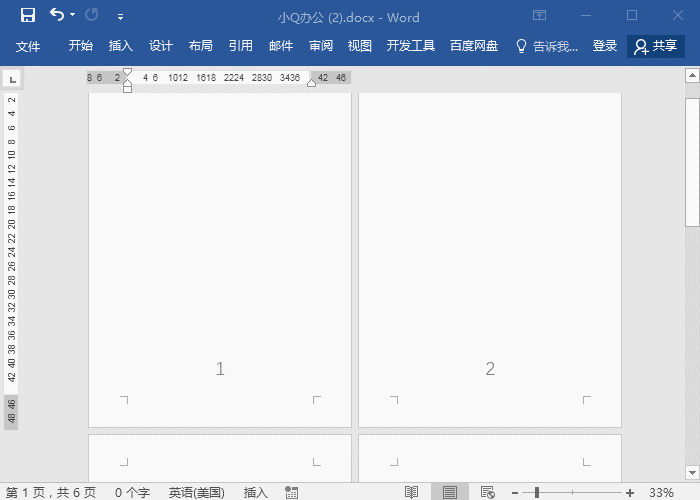Viewport: 700px width, 500px height.
Task: Open Ribbon Display Options icon
Action: pyautogui.click(x=539, y=16)
